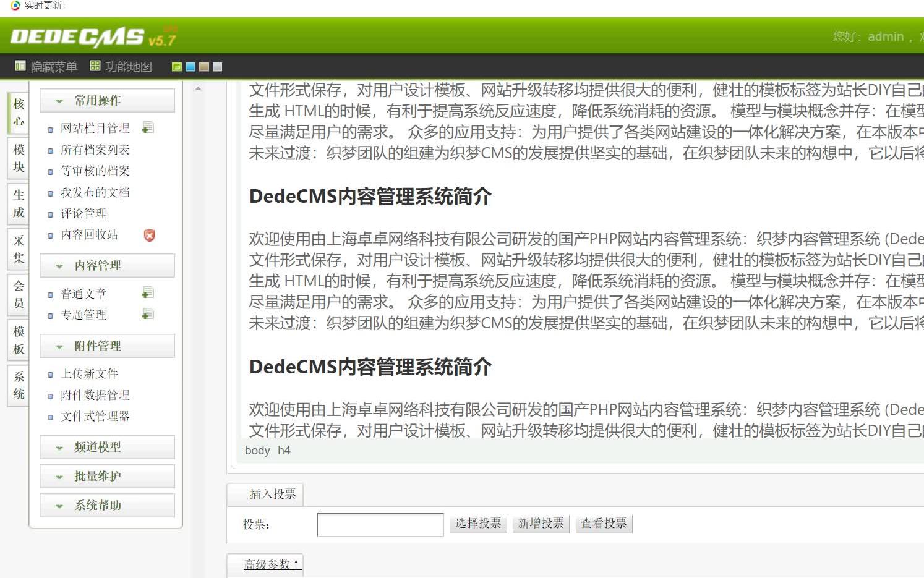This screenshot has width=924, height=578.
Task: Collapse the 常用操作 menu section
Action: [x=108, y=101]
